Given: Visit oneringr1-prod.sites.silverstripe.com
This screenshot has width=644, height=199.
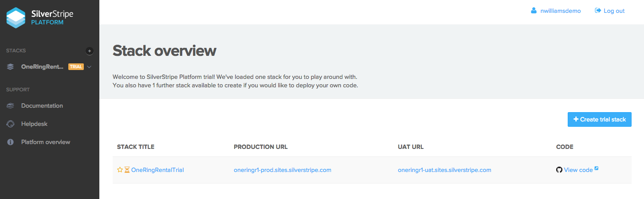Looking at the screenshot, I should pyautogui.click(x=283, y=170).
